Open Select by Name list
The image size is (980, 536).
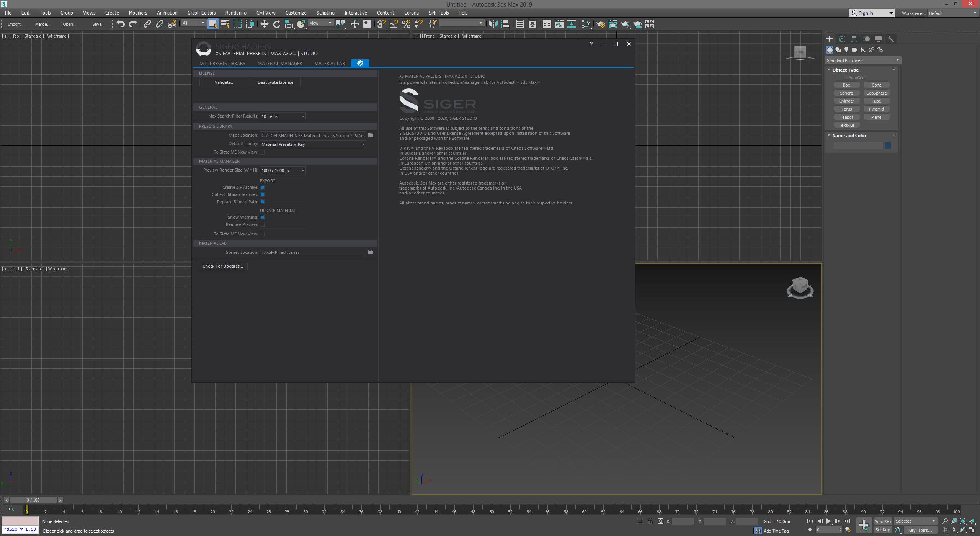click(x=225, y=24)
